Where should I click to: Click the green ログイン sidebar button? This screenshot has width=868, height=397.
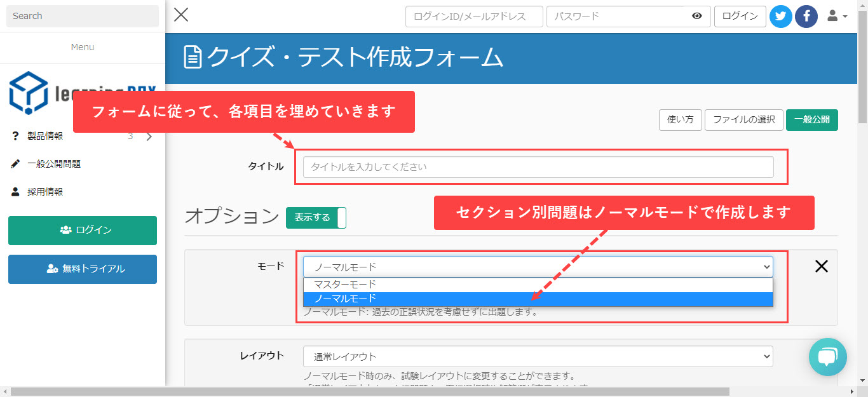coord(83,230)
